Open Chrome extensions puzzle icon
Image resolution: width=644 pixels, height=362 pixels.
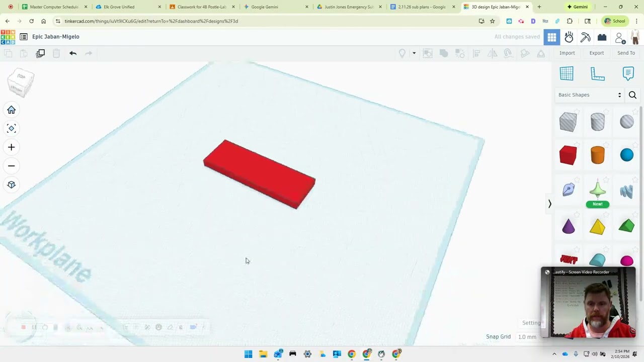pos(570,21)
